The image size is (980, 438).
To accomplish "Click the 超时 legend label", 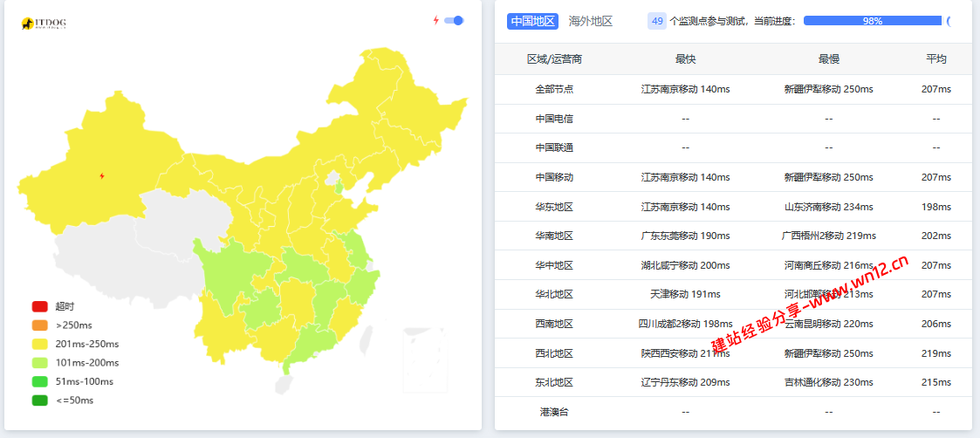I will point(65,307).
